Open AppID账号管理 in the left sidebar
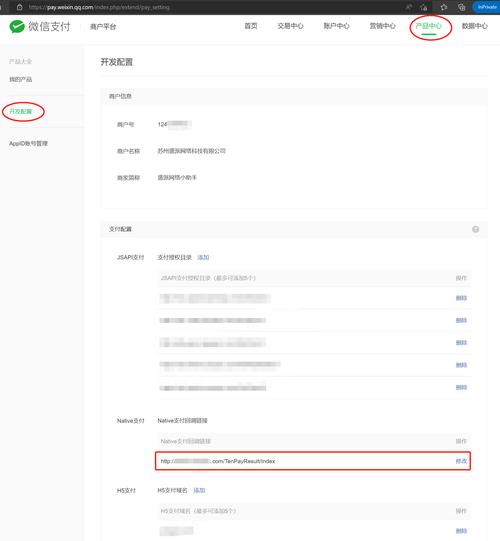500x541 pixels. point(28,144)
